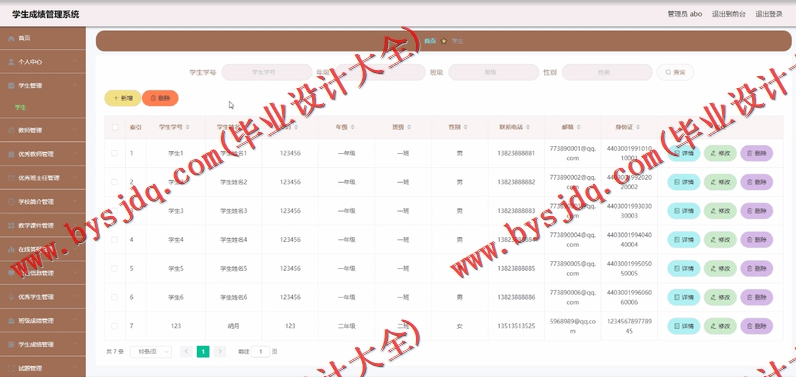
Task: Expand the 优秀教师管理 chevron
Action: (75, 154)
